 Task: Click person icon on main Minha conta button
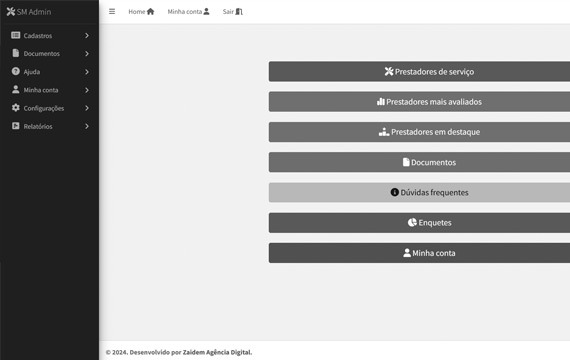[407, 253]
